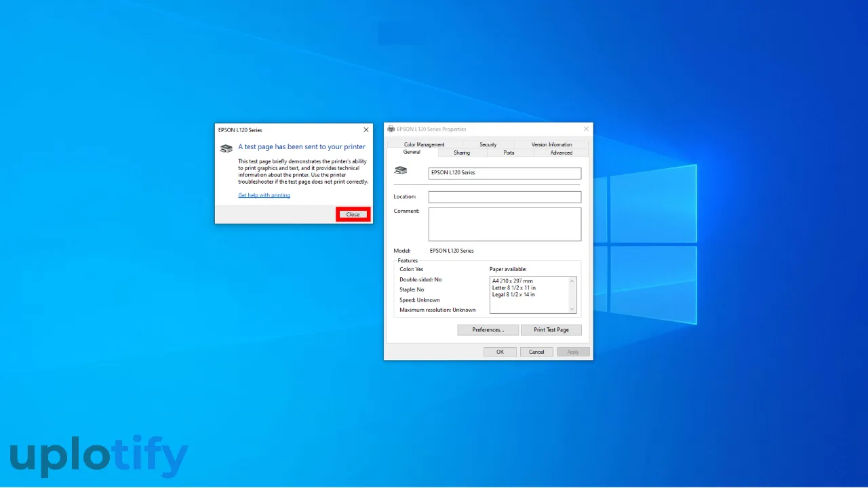Click the Location input field
The image size is (868, 488).
505,197
